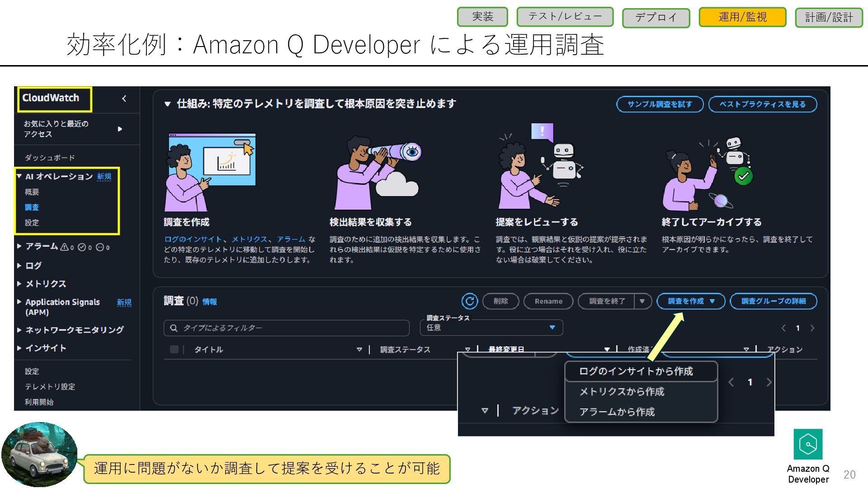This screenshot has height=488, width=868.
Task: Click the 実装 phase tag
Action: click(482, 17)
